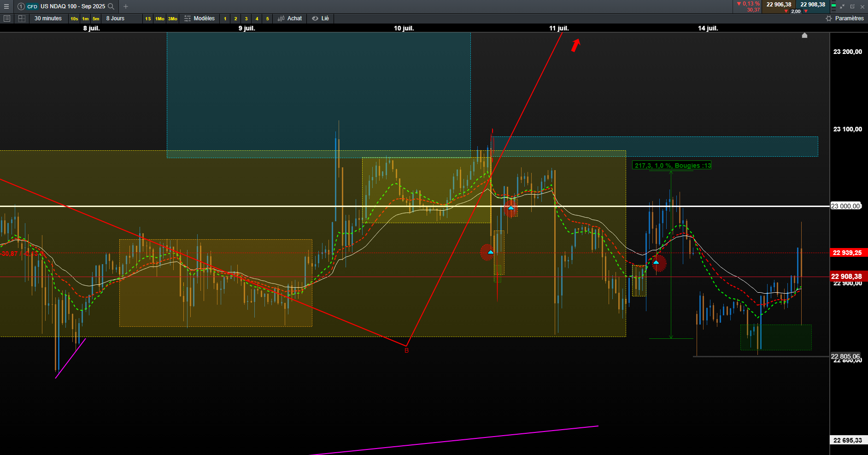Image resolution: width=868 pixels, height=455 pixels.
Task: Open the hamburger main menu
Action: (6, 6)
